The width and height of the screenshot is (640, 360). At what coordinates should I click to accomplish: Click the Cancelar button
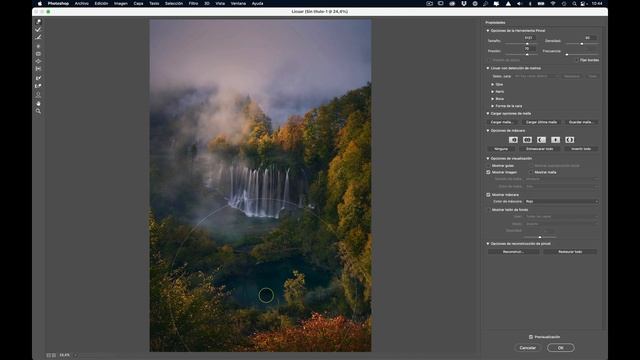[527, 348]
